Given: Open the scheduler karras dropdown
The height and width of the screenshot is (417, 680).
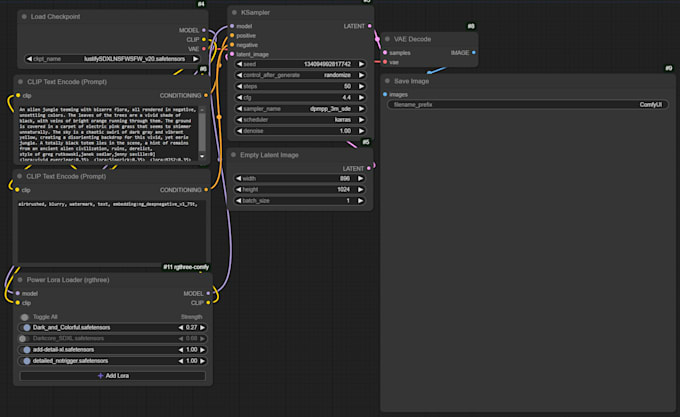Looking at the screenshot, I should (x=300, y=120).
